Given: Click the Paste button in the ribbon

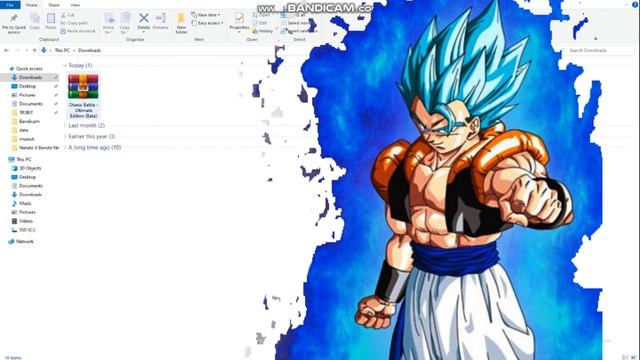Looking at the screenshot, I should (51, 22).
